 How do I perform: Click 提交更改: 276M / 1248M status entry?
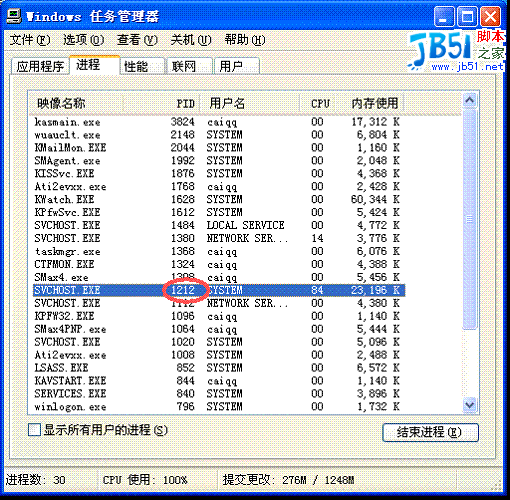point(288,480)
